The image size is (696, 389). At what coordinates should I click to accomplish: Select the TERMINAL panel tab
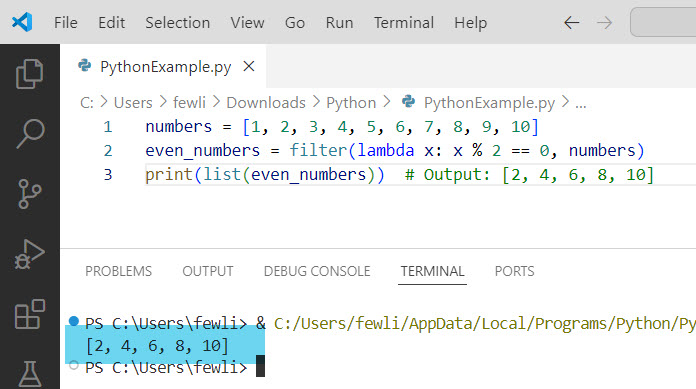click(x=432, y=271)
